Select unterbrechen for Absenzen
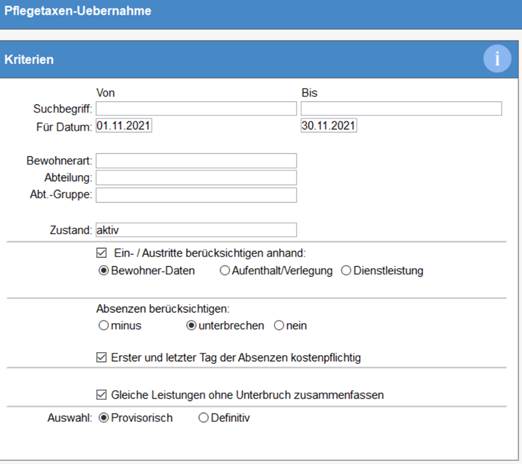Image resolution: width=522 pixels, height=464 pixels. pos(191,325)
